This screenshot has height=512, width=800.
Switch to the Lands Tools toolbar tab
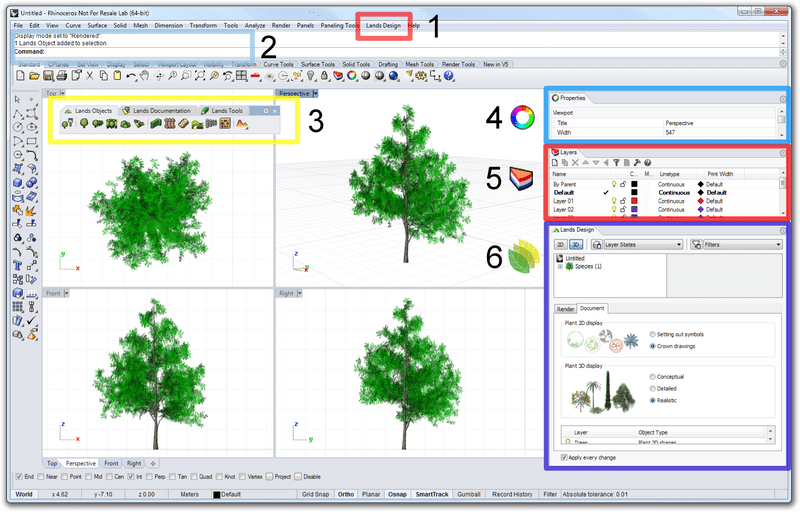(222, 111)
